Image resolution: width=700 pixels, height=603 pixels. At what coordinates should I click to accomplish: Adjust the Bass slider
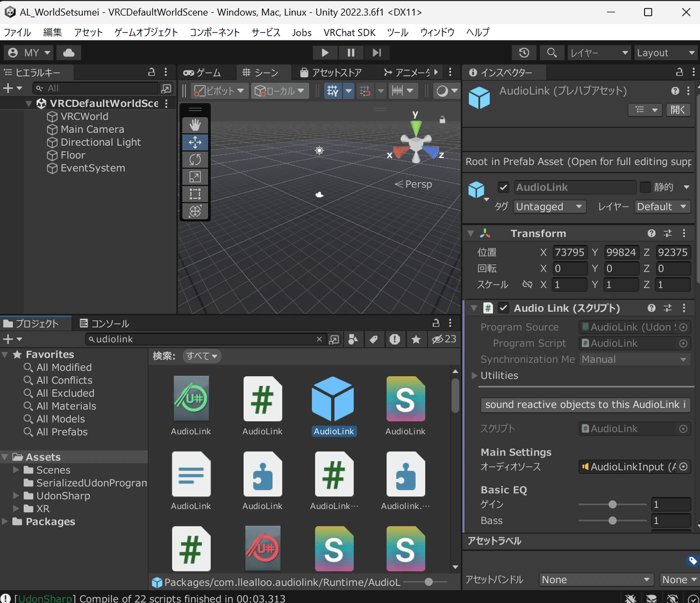[x=612, y=521]
